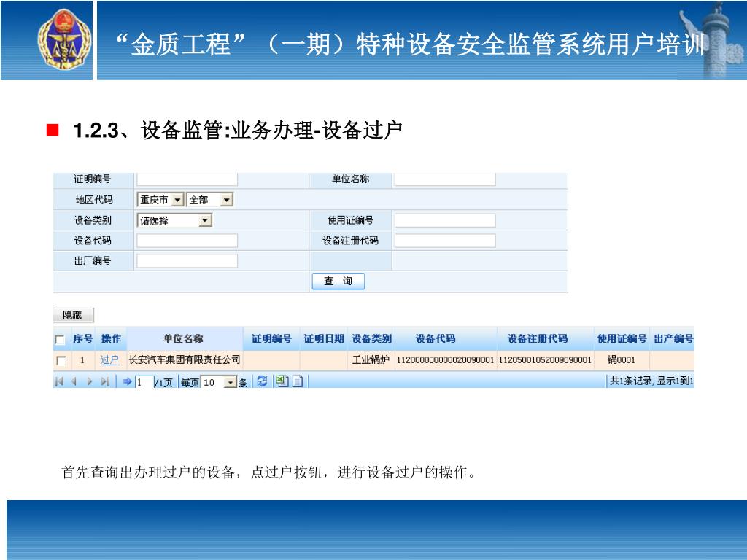Click the 操作 column header
Image resolution: width=747 pixels, height=560 pixels.
(111, 338)
